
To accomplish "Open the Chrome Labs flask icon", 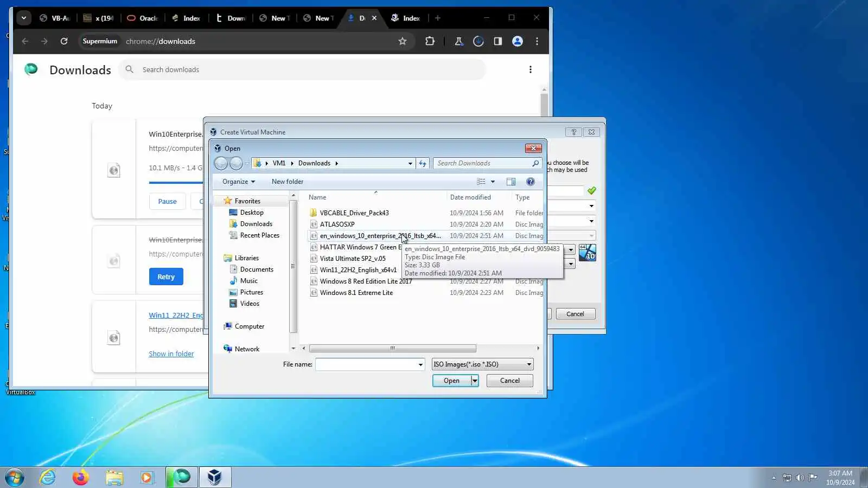I will pyautogui.click(x=459, y=41).
